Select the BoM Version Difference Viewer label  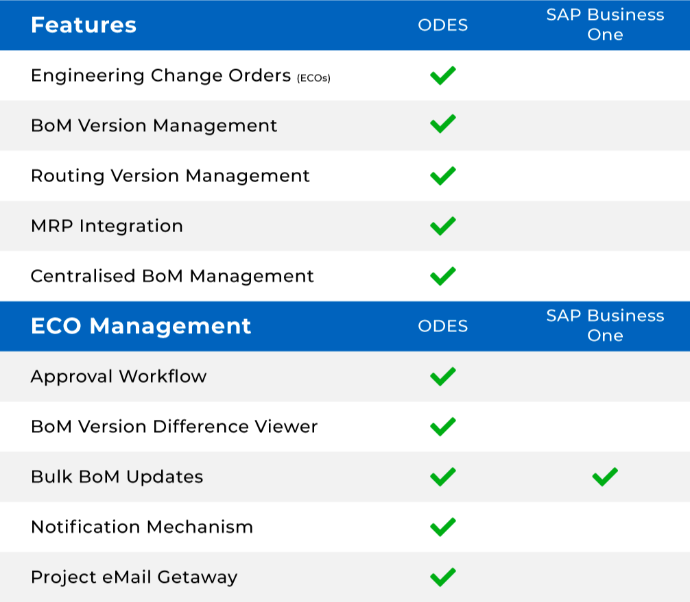tap(174, 427)
